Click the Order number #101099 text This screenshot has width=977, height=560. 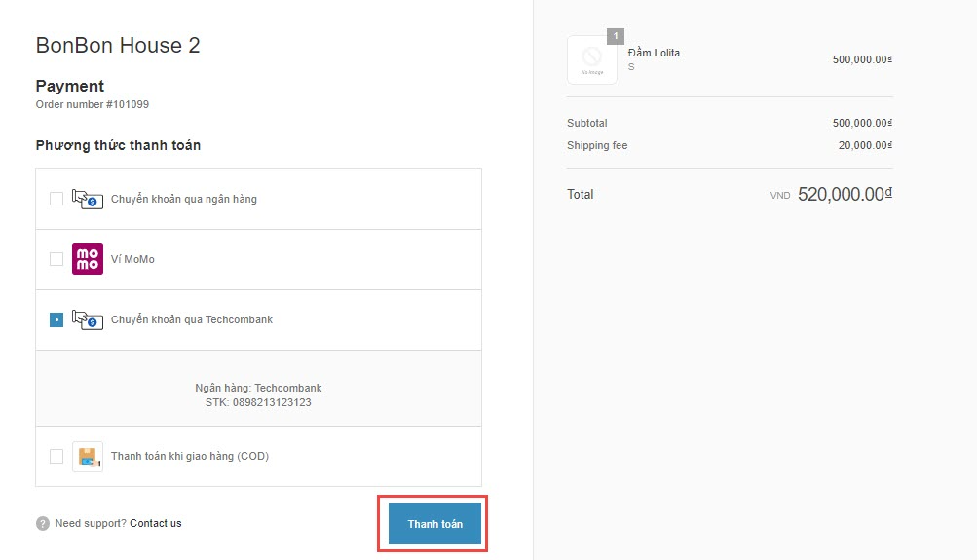pos(93,104)
